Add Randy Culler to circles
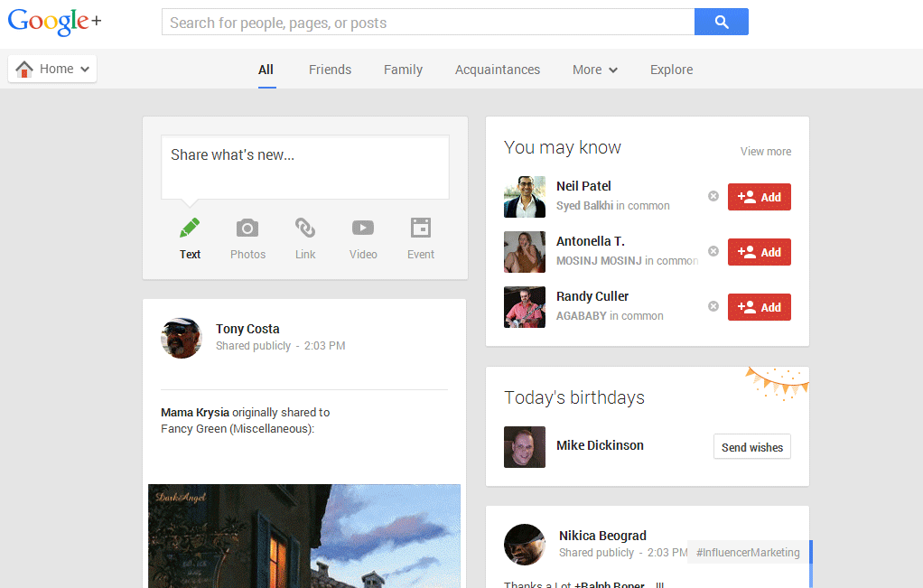Screen dimensions: 923x588 pos(760,307)
